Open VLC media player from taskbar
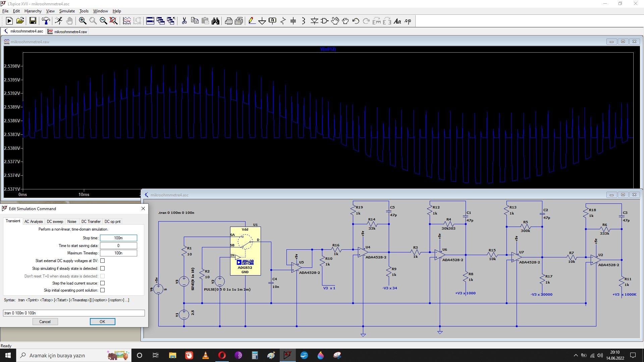The width and height of the screenshot is (644, 362). [x=206, y=355]
